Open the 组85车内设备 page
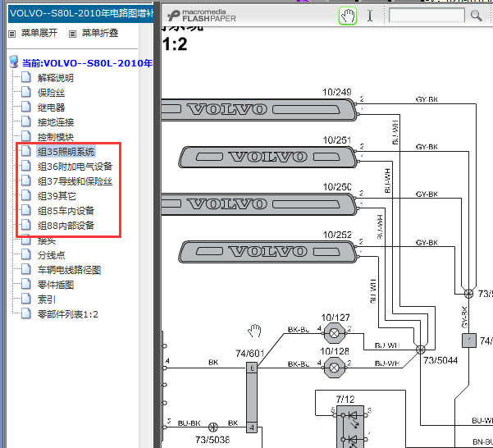Viewport: 493px width, 448px height. 66,211
